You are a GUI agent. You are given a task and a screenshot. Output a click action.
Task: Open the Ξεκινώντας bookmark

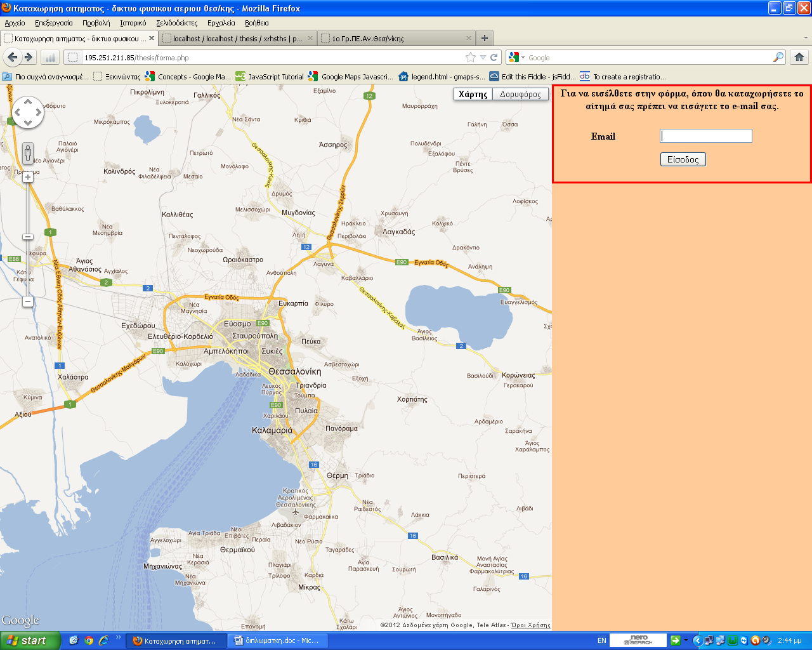click(x=117, y=76)
